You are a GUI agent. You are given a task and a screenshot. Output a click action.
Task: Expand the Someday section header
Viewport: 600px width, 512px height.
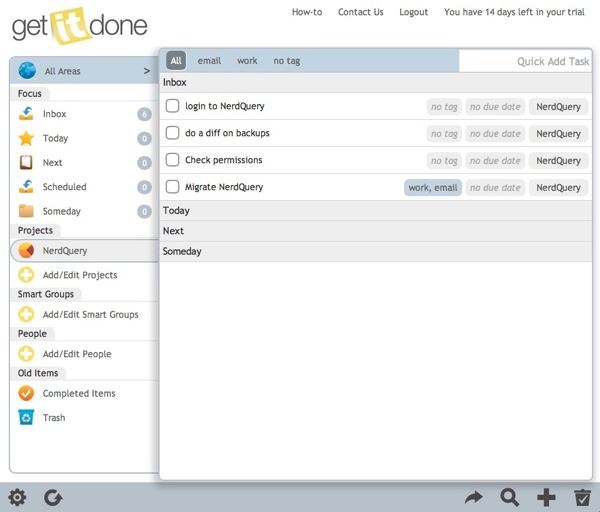point(376,251)
